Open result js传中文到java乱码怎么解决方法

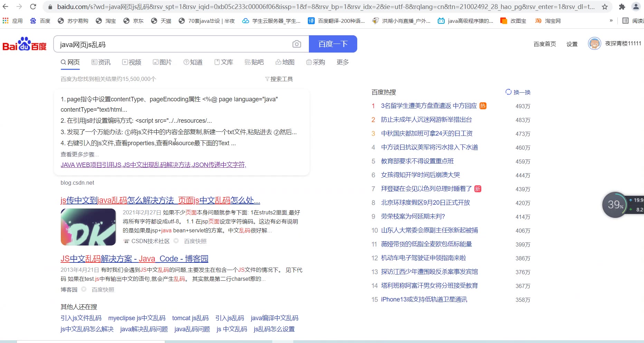click(x=160, y=201)
